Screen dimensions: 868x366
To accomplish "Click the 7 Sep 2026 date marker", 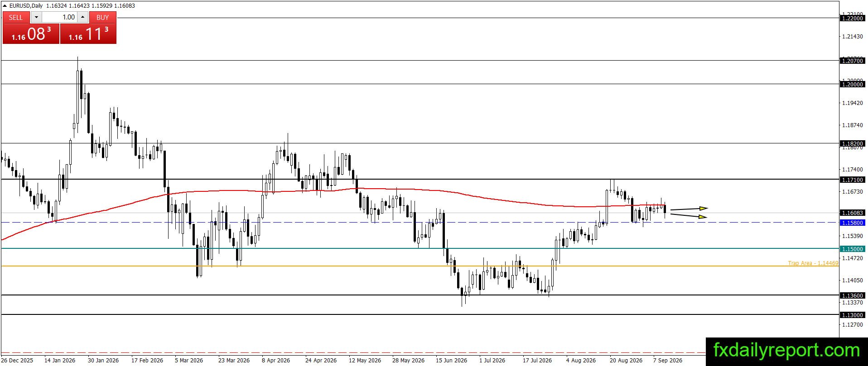I will 667,361.
